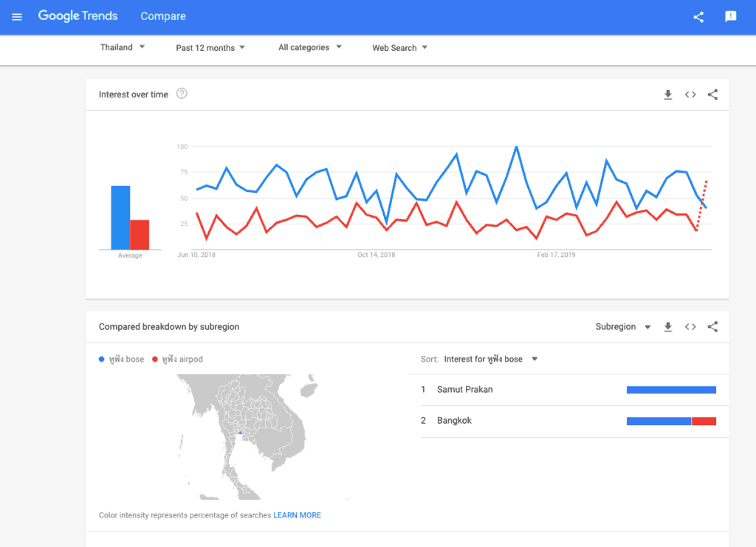Show help for Interest over time
Image resolution: width=756 pixels, height=547 pixels.
182,94
